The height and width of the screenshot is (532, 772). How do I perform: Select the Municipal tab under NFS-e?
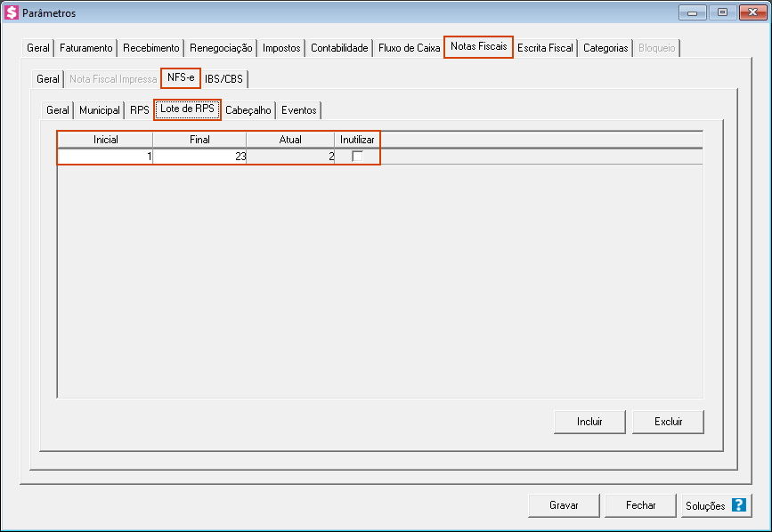point(99,111)
